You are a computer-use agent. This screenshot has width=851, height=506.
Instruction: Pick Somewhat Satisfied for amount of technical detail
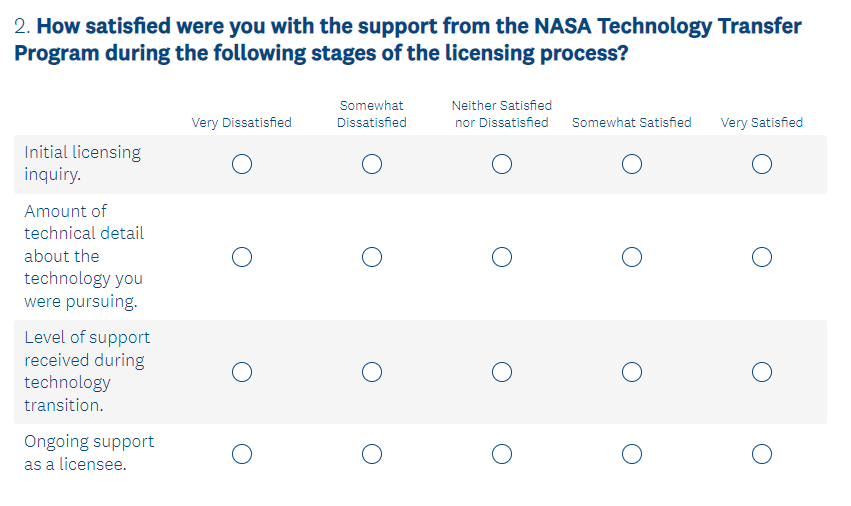631,257
